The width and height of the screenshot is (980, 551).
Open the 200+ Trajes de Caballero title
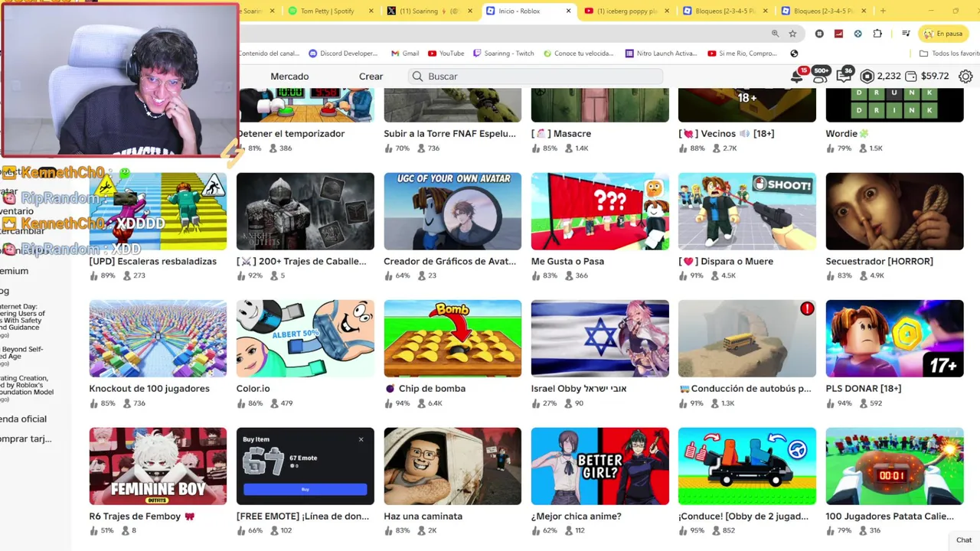[302, 262]
